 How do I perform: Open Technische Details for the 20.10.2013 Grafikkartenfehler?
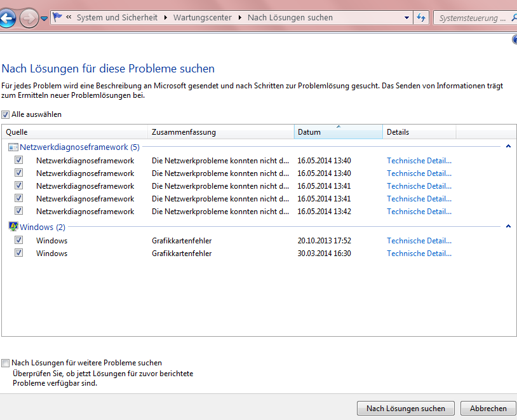point(419,241)
